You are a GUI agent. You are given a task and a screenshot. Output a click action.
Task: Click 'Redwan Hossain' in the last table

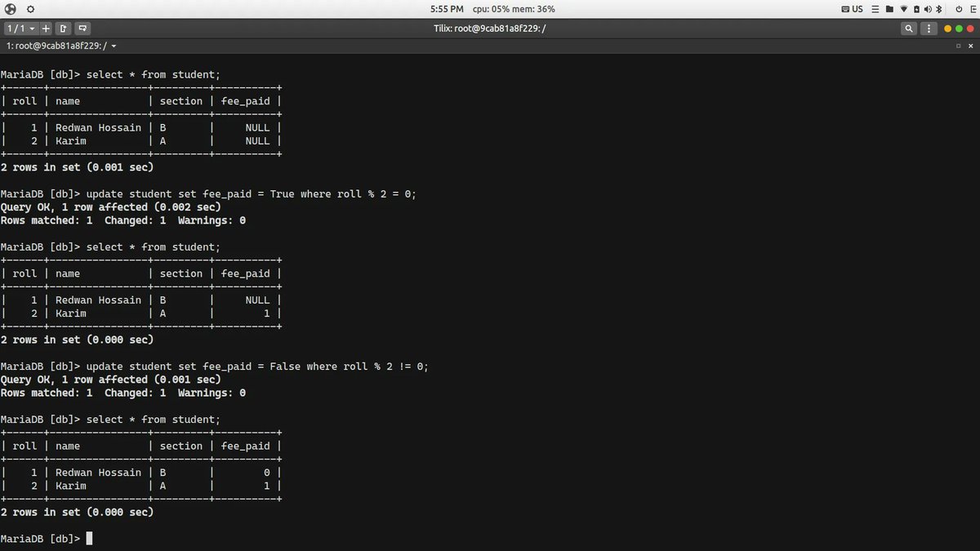pos(98,473)
